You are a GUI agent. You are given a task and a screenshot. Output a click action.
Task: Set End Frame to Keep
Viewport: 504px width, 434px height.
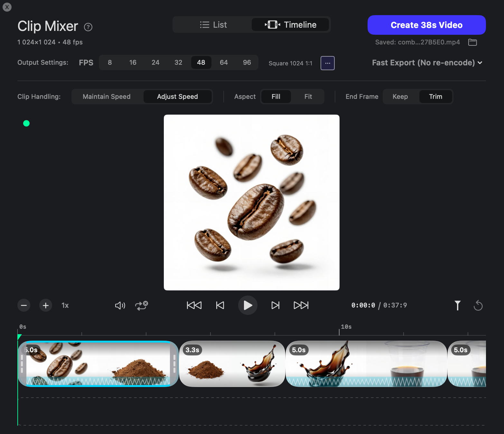(x=400, y=97)
